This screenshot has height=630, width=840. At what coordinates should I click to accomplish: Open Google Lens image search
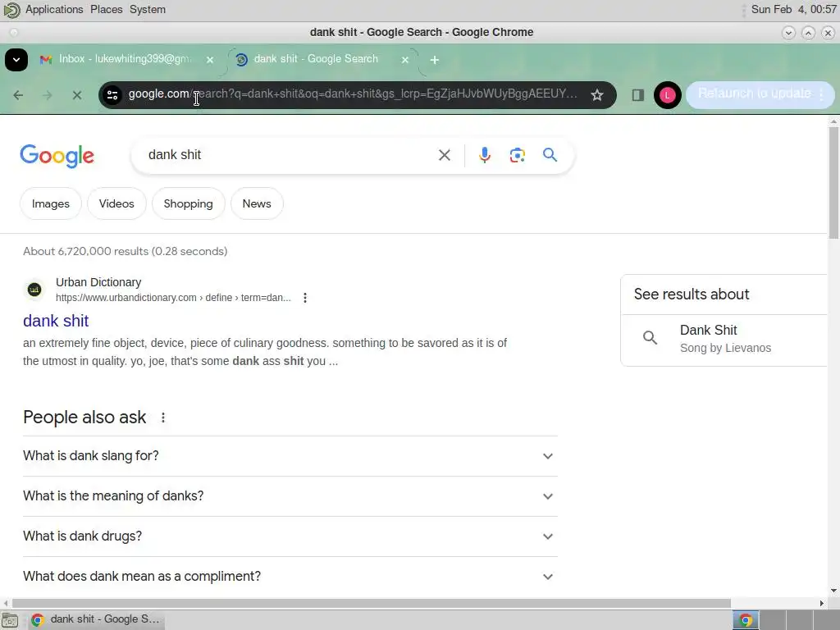[x=517, y=155]
